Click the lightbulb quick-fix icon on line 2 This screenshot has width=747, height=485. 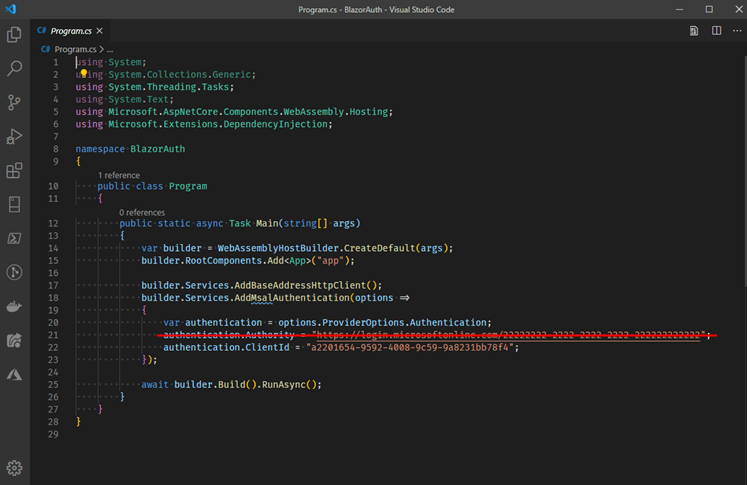84,73
